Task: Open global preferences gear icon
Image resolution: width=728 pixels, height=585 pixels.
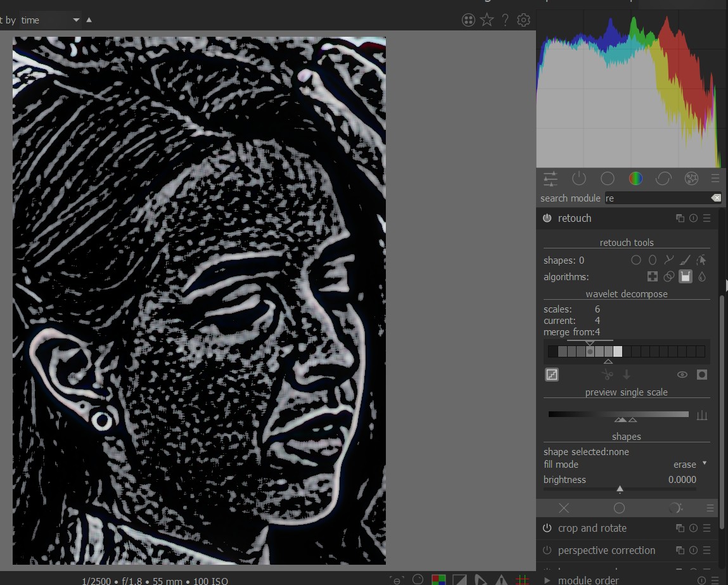Action: pos(523,20)
